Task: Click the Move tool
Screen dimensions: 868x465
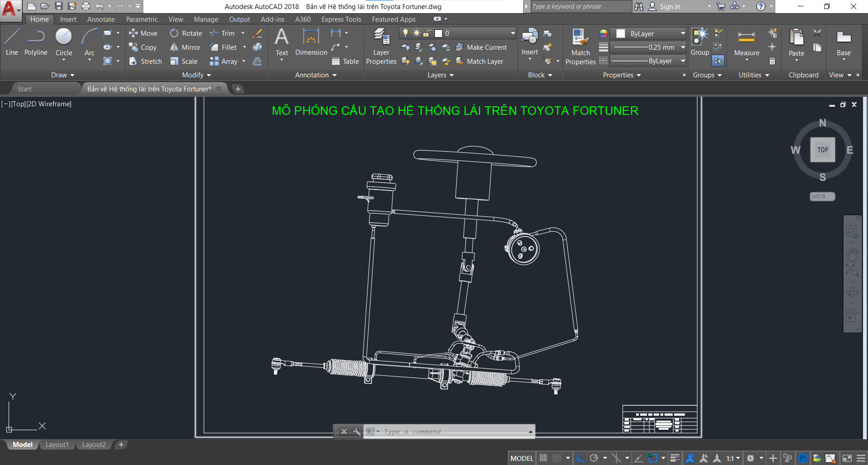Action: [143, 33]
